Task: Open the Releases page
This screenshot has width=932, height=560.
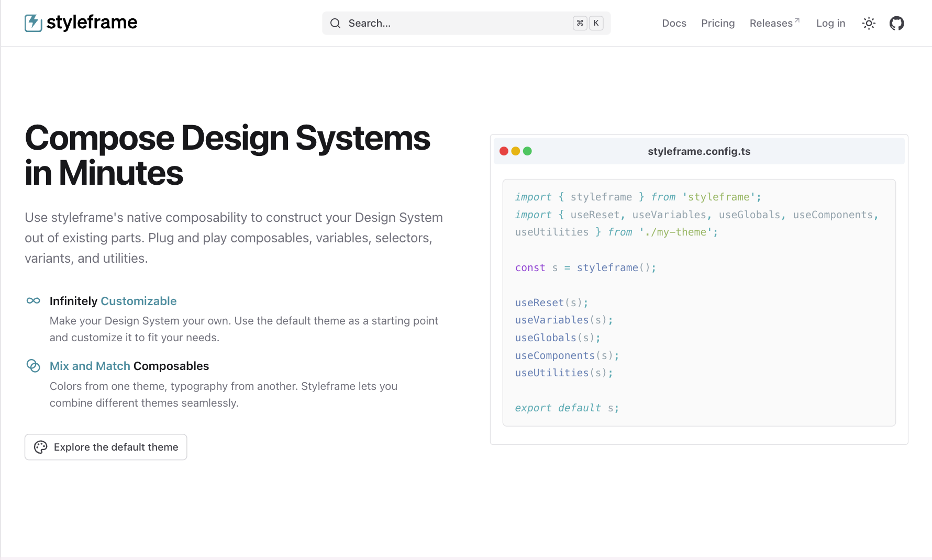Action: click(771, 23)
